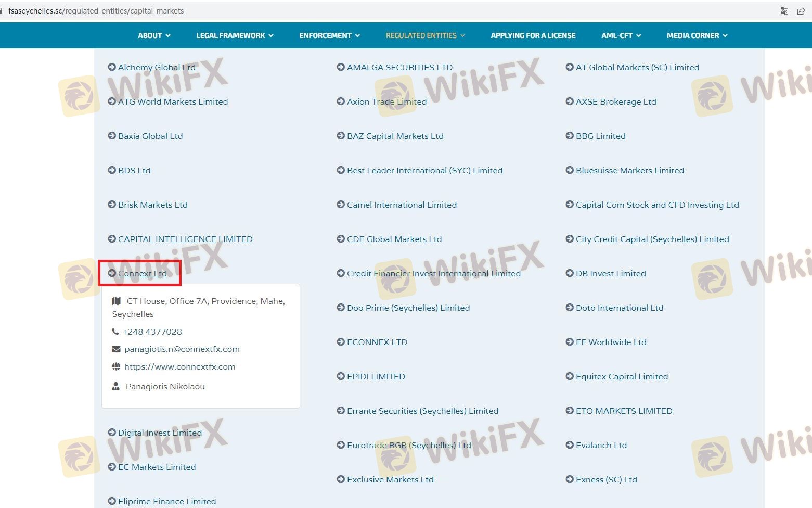The height and width of the screenshot is (508, 812).
Task: Open the https://www.connextfx.com website link
Action: coord(180,366)
